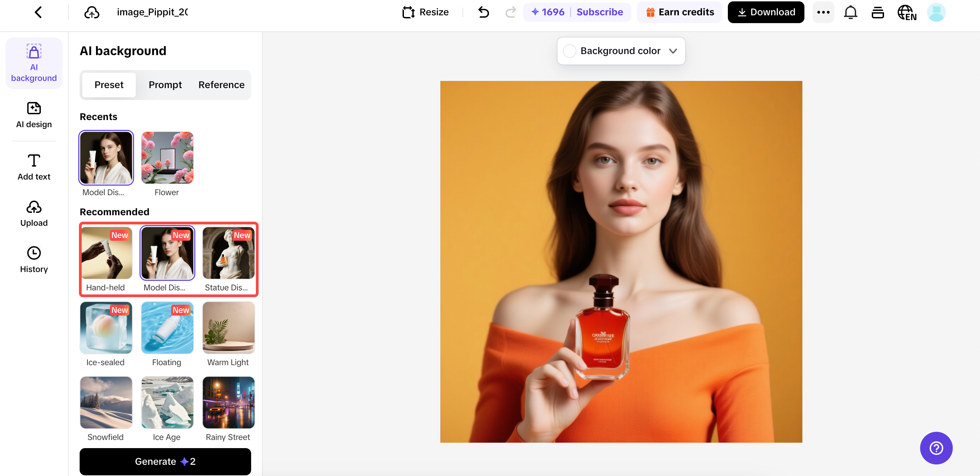Switch to the Reference tab
Screen dimensions: 980x476
[x=222, y=85]
